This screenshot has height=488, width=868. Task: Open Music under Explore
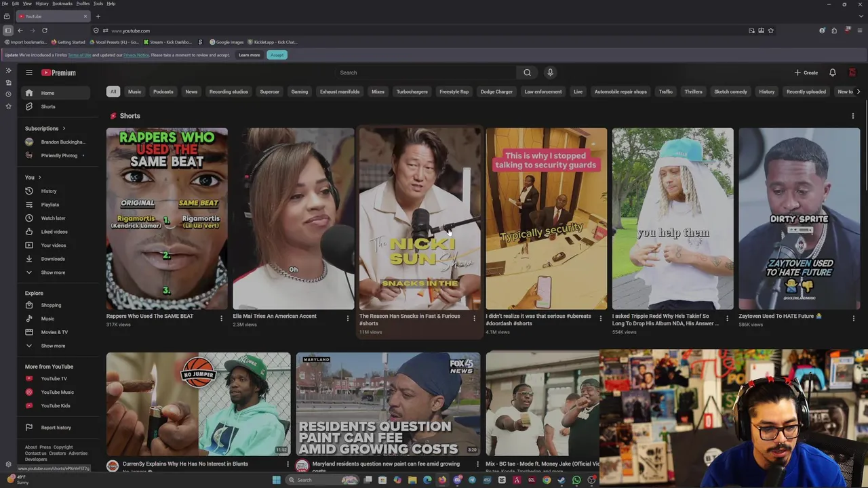tap(56, 319)
